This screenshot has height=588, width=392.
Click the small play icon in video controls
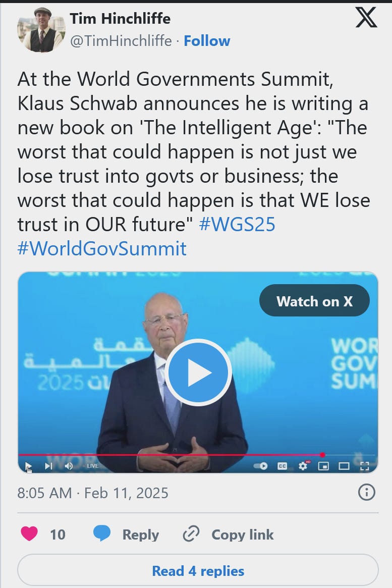pos(28,466)
